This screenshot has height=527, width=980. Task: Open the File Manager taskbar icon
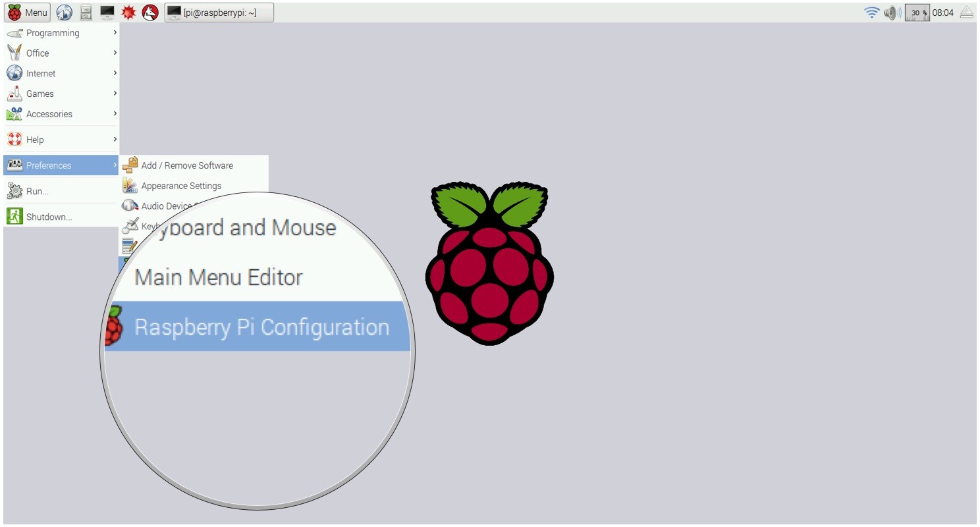click(85, 12)
